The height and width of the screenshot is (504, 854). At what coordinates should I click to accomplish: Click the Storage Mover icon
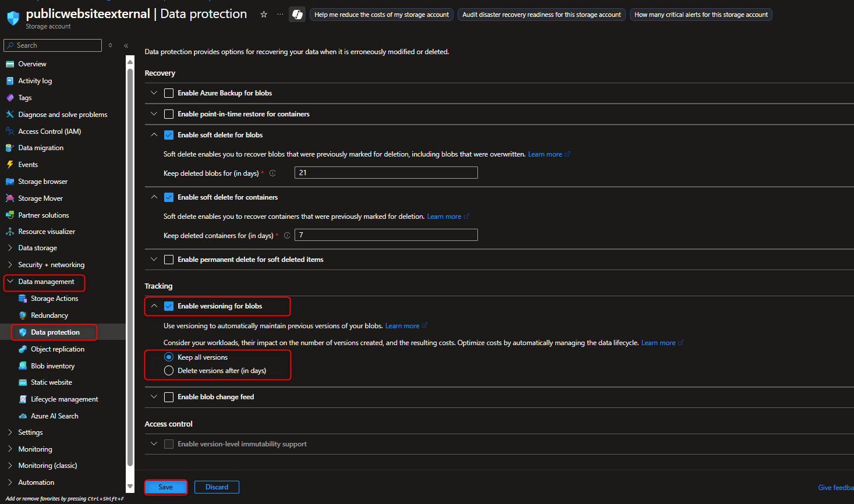[10, 198]
